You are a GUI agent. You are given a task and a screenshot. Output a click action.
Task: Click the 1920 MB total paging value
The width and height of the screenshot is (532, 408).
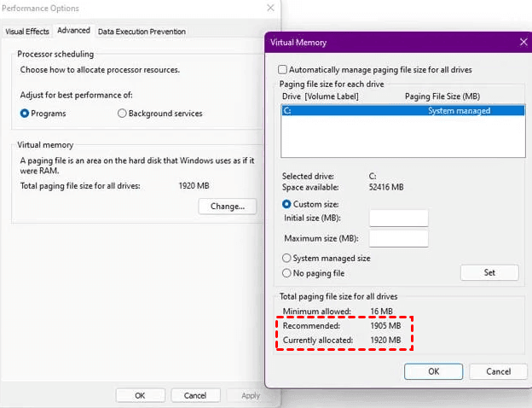(x=194, y=186)
